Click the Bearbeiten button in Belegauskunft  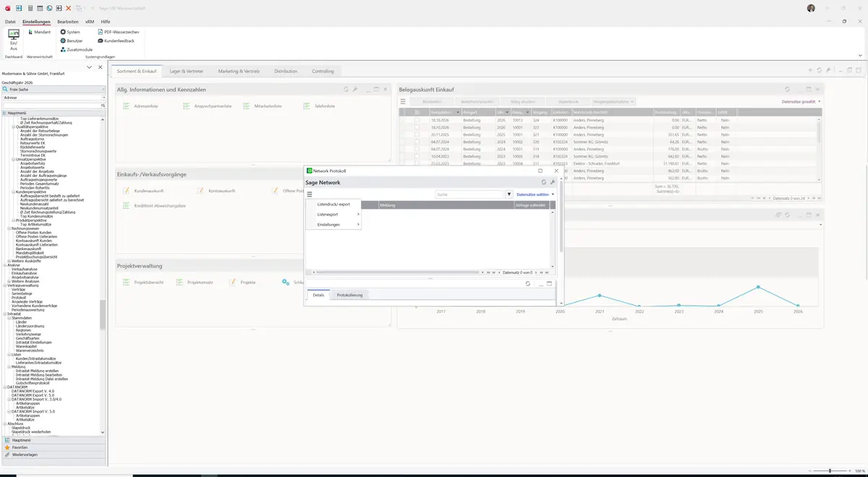tap(431, 102)
